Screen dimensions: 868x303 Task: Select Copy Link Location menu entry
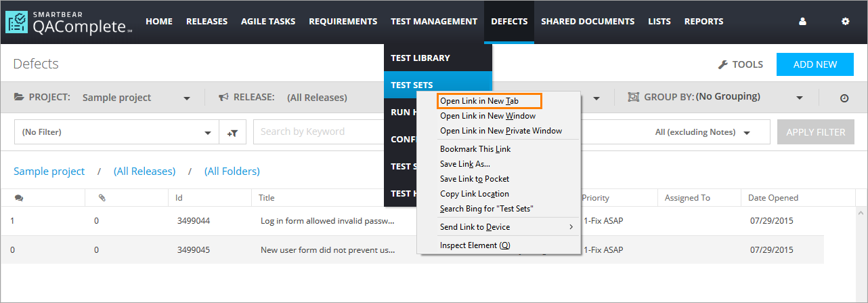[474, 194]
